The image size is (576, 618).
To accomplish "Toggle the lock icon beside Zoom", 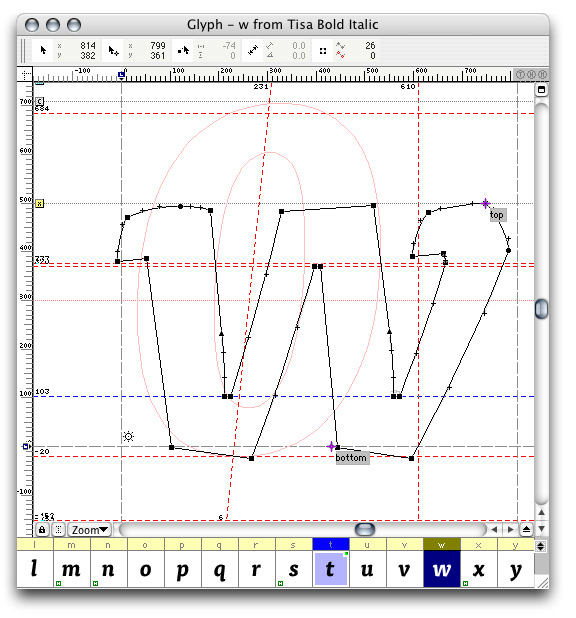I will pyautogui.click(x=42, y=530).
